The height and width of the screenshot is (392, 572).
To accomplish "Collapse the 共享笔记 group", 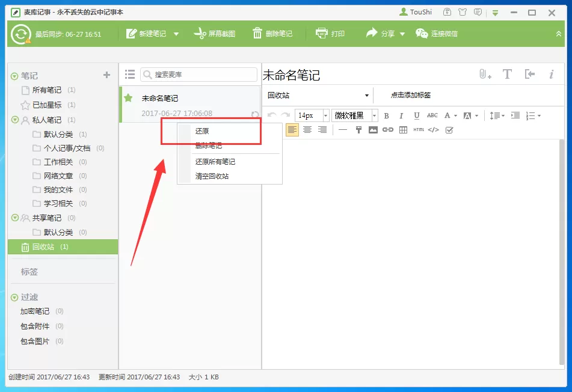I will click(x=14, y=218).
